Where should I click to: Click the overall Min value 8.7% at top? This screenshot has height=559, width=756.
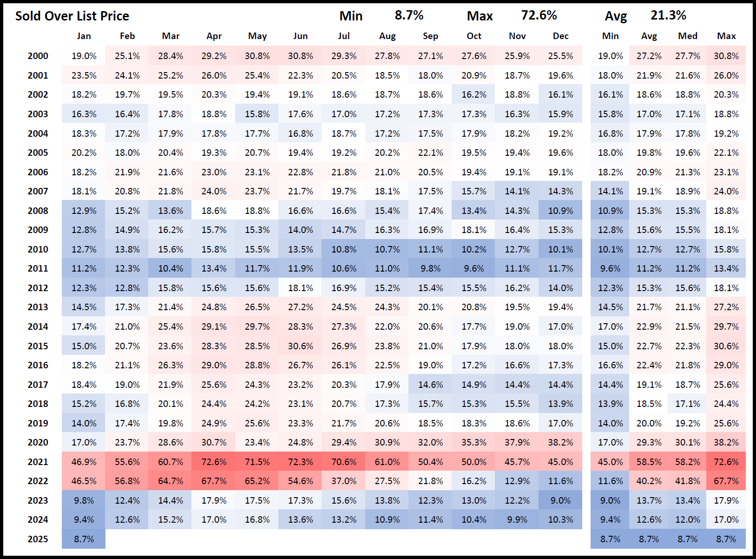409,15
